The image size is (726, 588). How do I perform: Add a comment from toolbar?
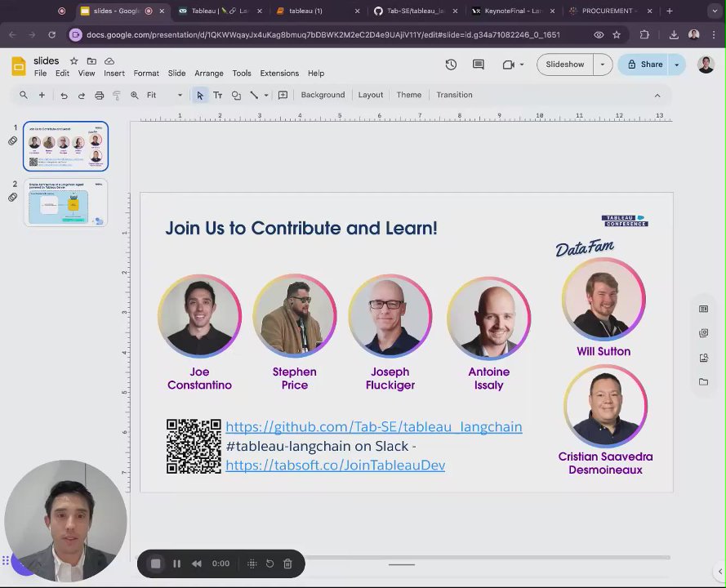click(x=283, y=95)
